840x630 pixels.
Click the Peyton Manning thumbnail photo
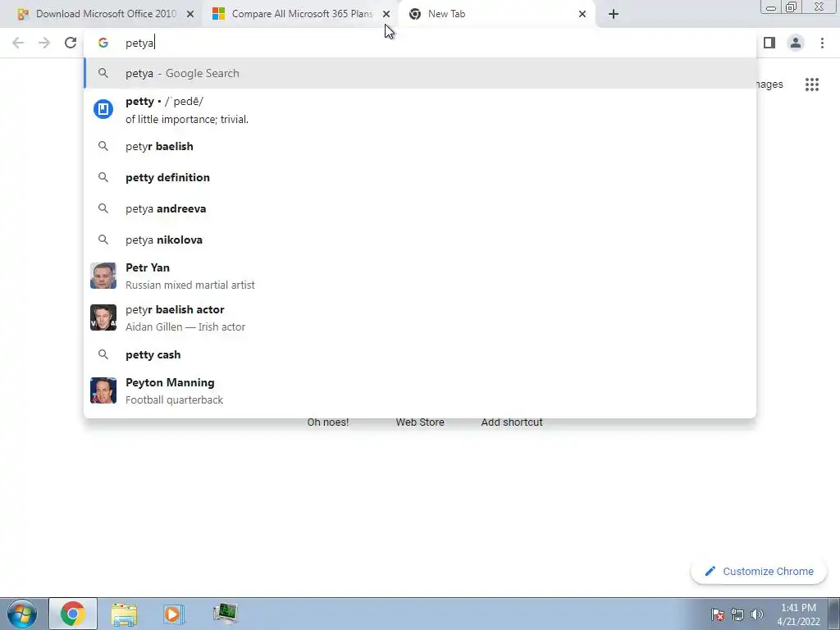(x=103, y=390)
